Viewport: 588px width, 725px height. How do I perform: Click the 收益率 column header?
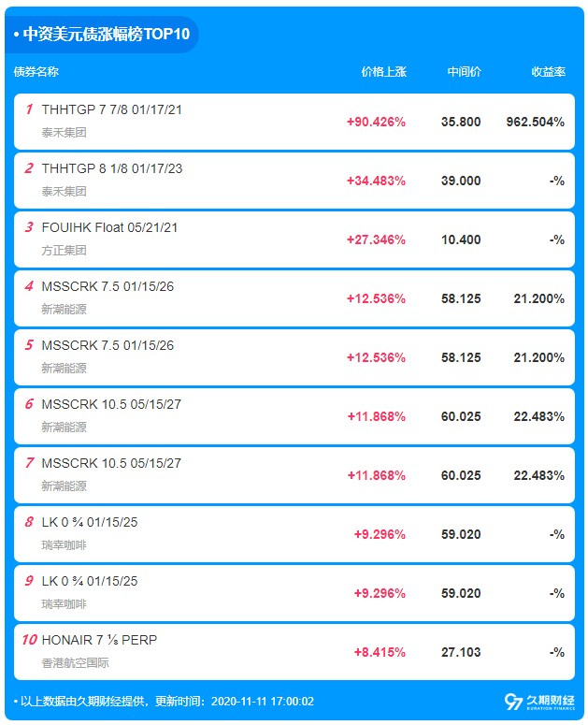(549, 72)
